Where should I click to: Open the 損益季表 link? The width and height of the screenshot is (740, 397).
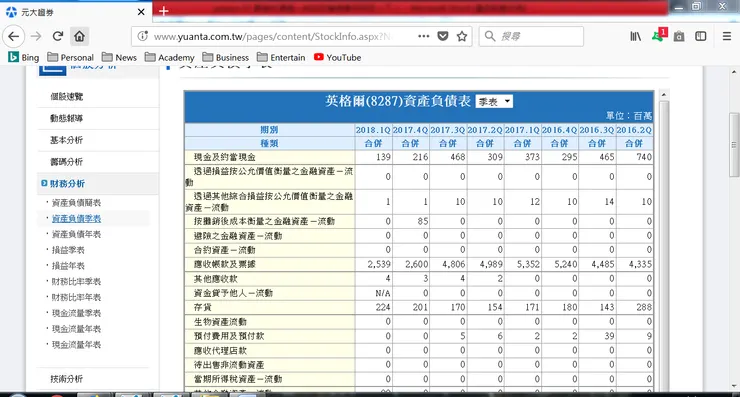point(68,250)
